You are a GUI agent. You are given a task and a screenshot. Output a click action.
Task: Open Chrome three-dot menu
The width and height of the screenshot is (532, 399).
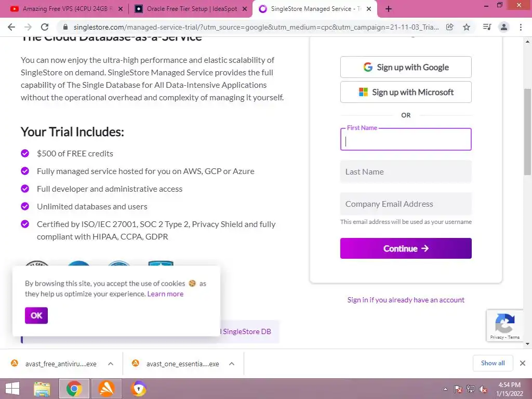coord(521,27)
